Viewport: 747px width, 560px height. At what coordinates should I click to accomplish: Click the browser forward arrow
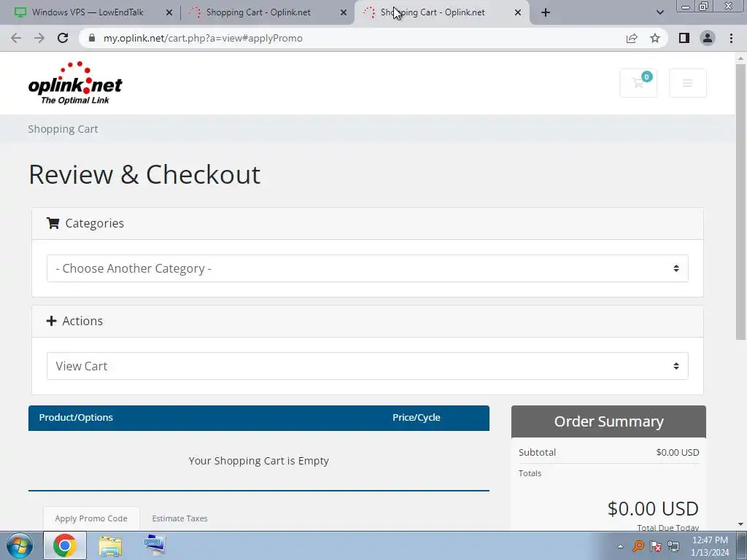tap(39, 38)
